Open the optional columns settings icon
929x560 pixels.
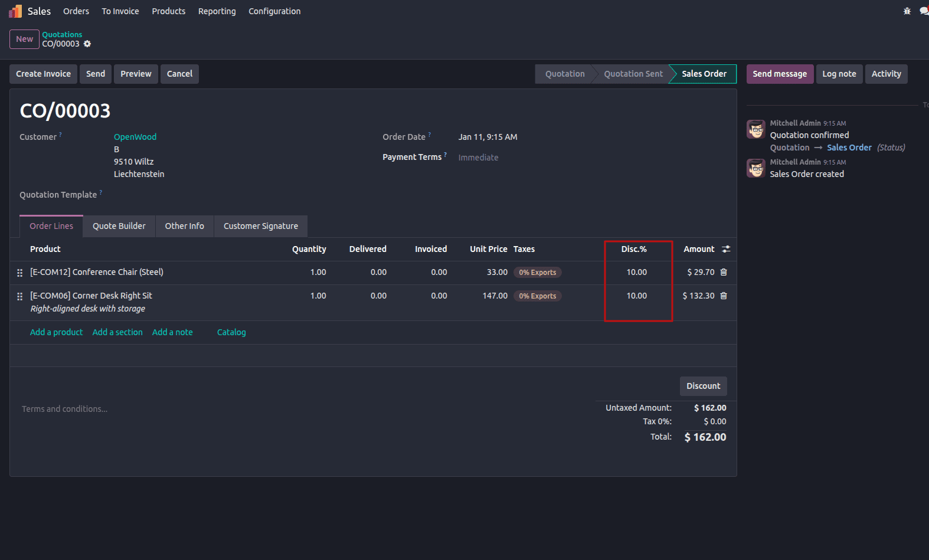point(726,249)
